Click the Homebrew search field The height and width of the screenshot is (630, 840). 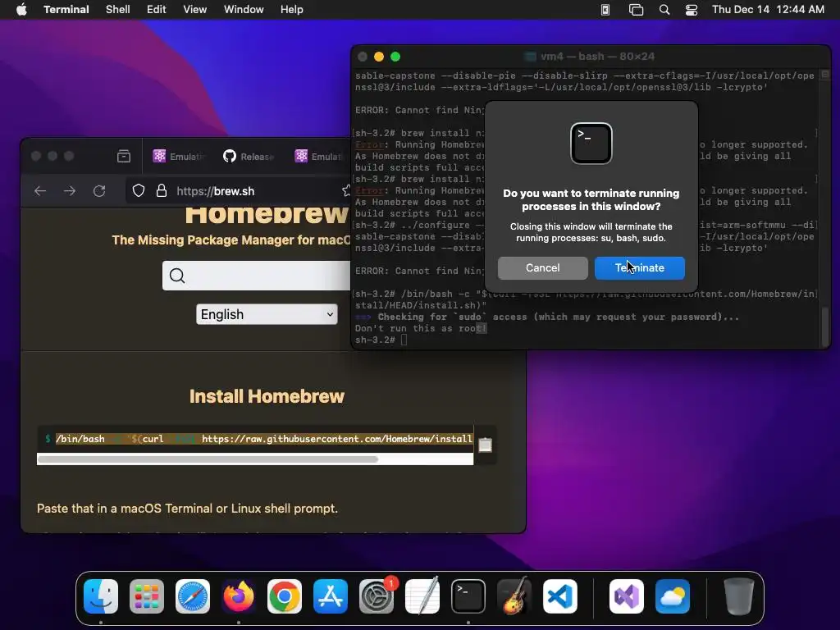[257, 276]
